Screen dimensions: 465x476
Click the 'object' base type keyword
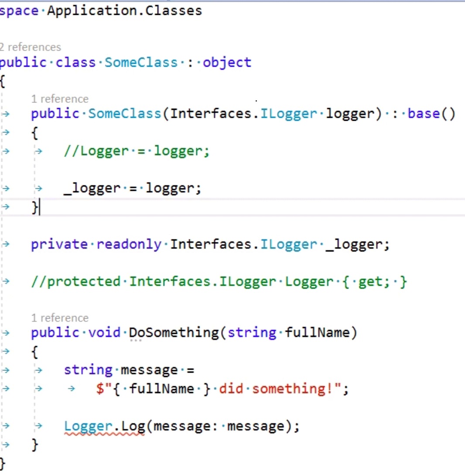pyautogui.click(x=227, y=62)
